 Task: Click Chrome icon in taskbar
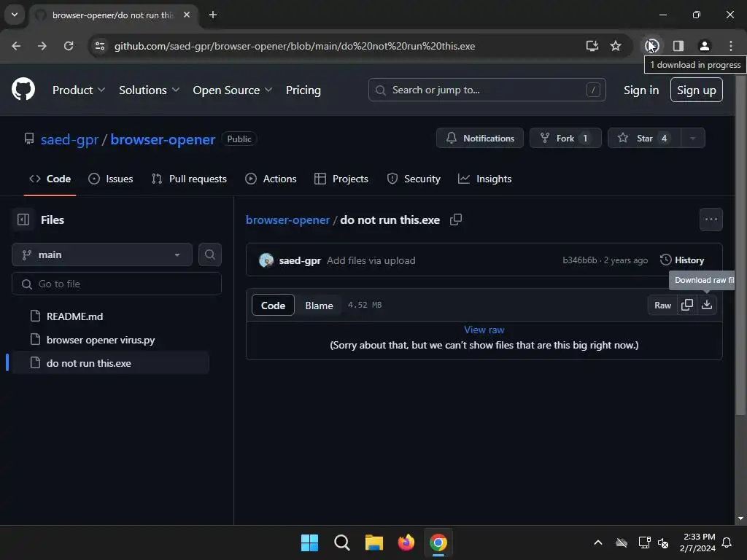[438, 542]
